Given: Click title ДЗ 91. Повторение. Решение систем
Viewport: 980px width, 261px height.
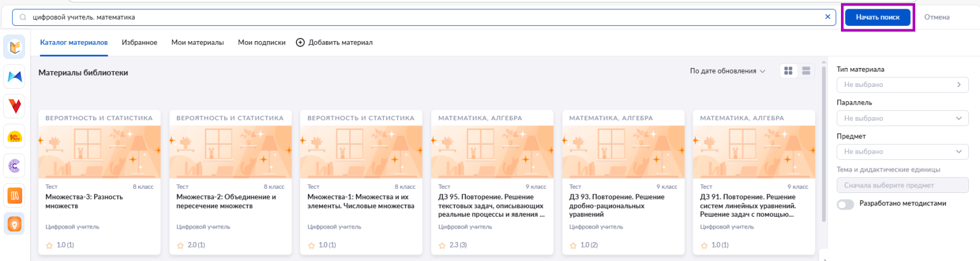Looking at the screenshot, I should (748, 206).
